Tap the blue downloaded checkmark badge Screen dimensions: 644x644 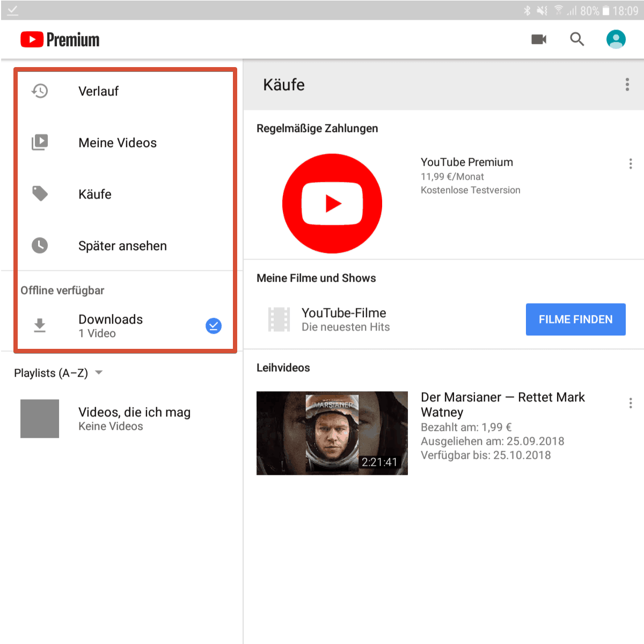point(214,326)
